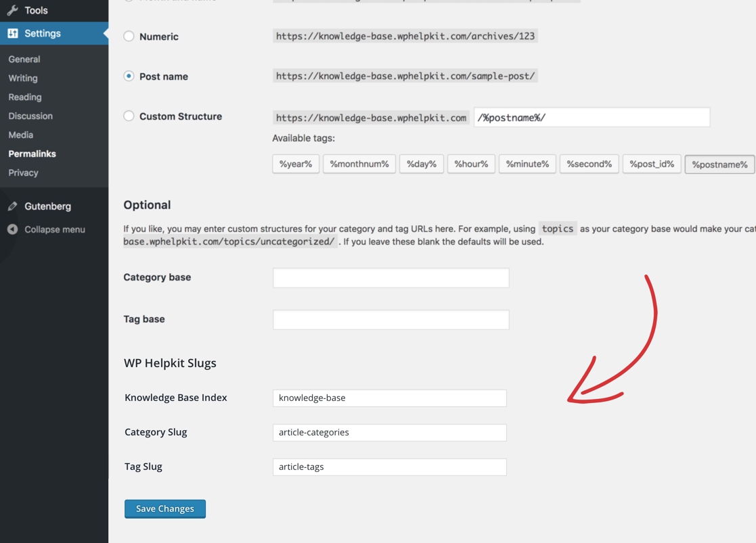Click the Gutenberg pencil icon
The width and height of the screenshot is (756, 543).
[x=13, y=206]
